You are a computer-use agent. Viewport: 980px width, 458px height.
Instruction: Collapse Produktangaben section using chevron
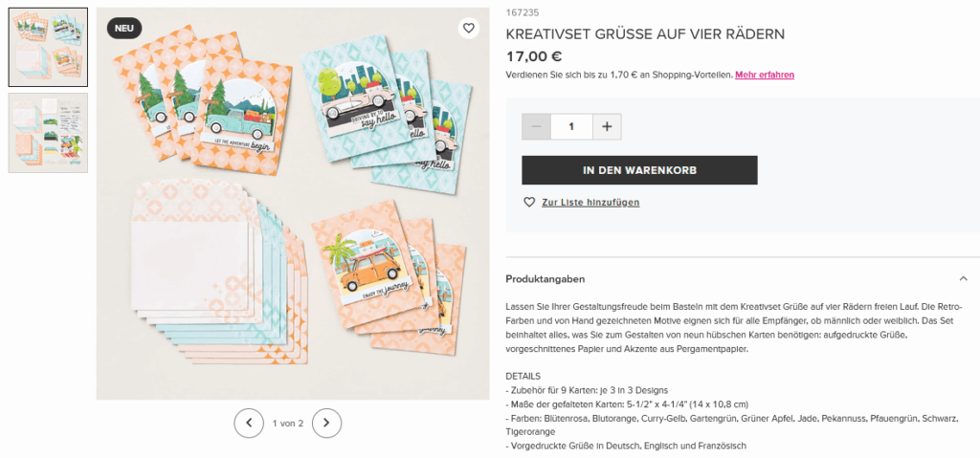click(963, 278)
